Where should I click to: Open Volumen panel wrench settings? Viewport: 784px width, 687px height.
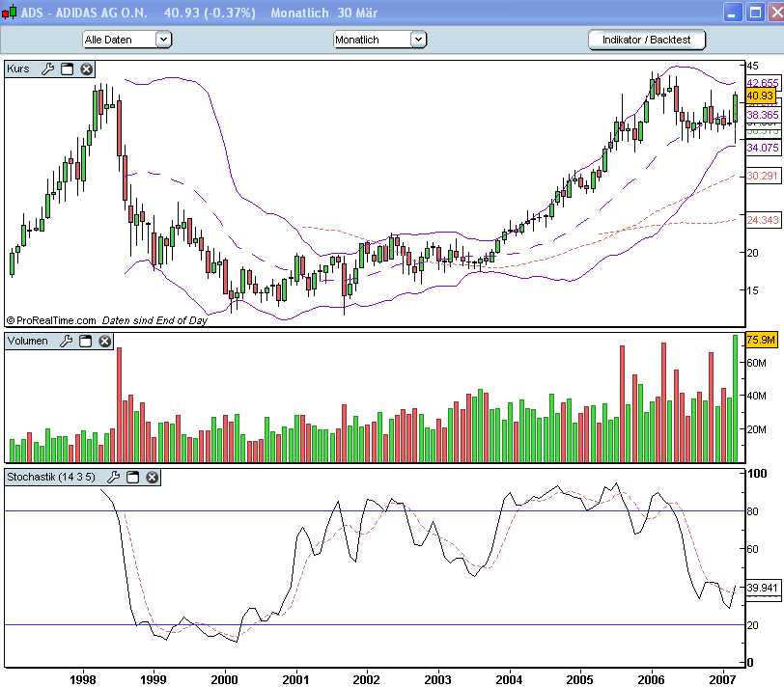pos(67,342)
